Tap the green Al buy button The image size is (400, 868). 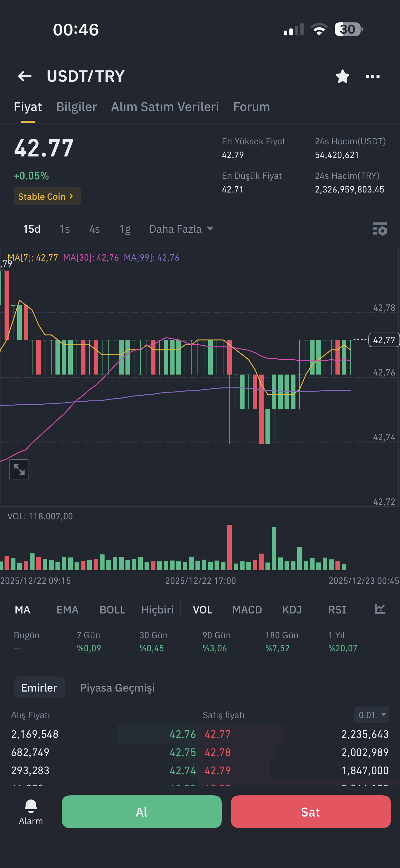click(x=142, y=812)
